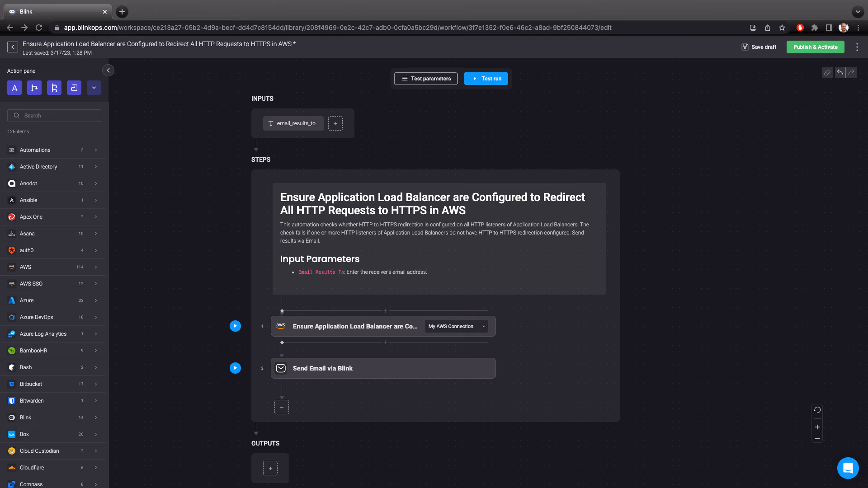Screen dimensions: 868x488
Task: Click Save draft
Action: click(759, 47)
